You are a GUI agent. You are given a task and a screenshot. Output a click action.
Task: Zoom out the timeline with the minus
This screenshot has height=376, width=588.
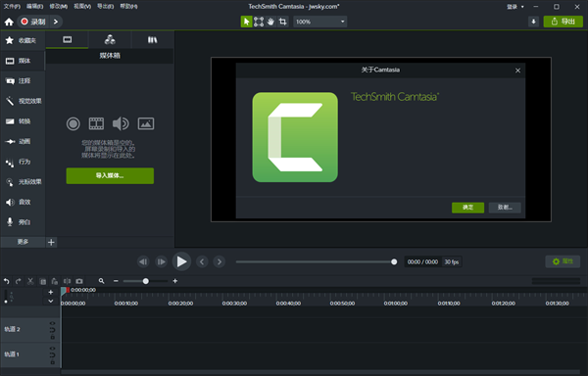pyautogui.click(x=116, y=281)
